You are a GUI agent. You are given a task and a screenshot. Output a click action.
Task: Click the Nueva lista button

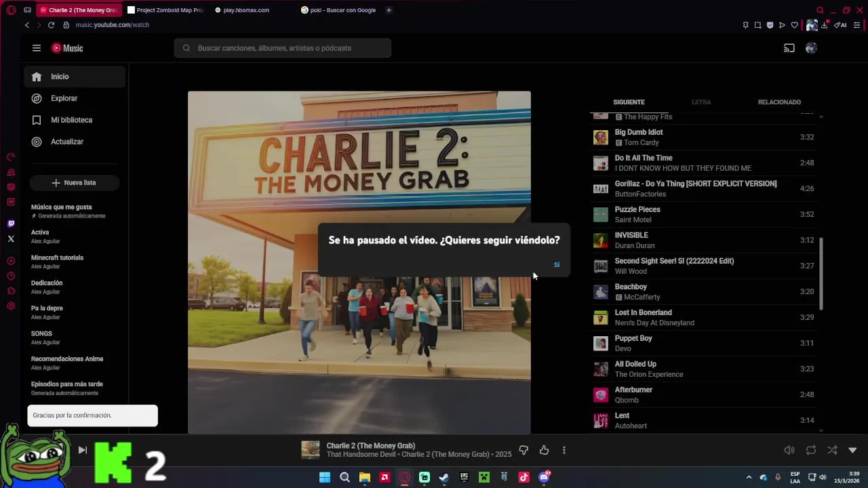click(x=75, y=183)
